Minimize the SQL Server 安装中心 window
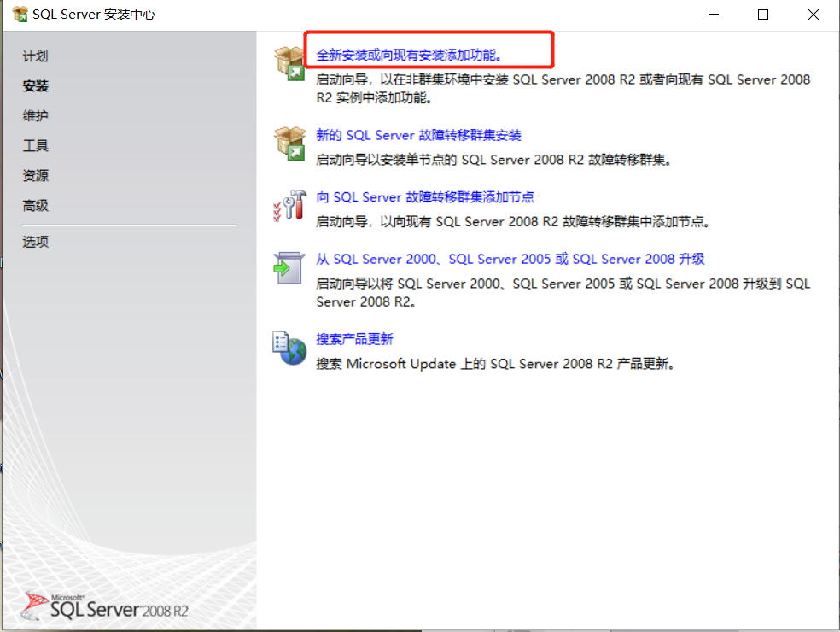Image resolution: width=840 pixels, height=632 pixels. (x=714, y=15)
